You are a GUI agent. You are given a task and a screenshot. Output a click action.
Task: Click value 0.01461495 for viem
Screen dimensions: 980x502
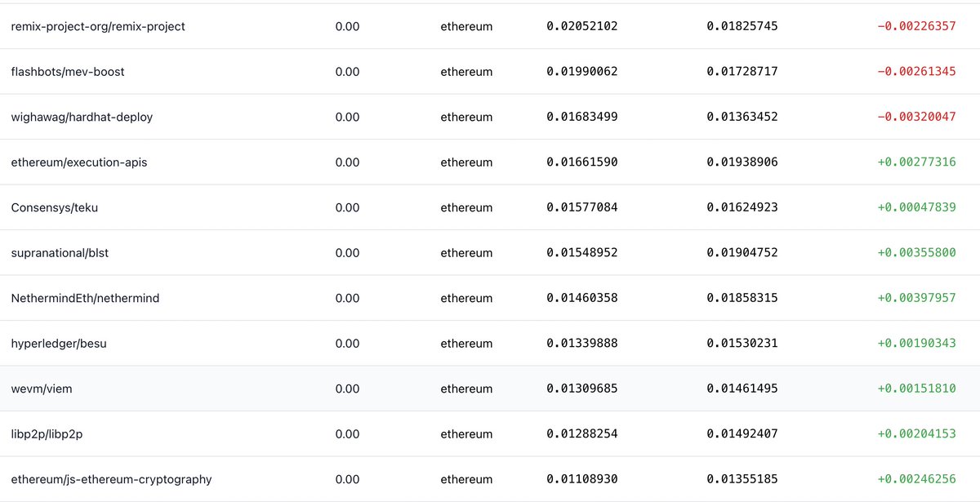742,389
